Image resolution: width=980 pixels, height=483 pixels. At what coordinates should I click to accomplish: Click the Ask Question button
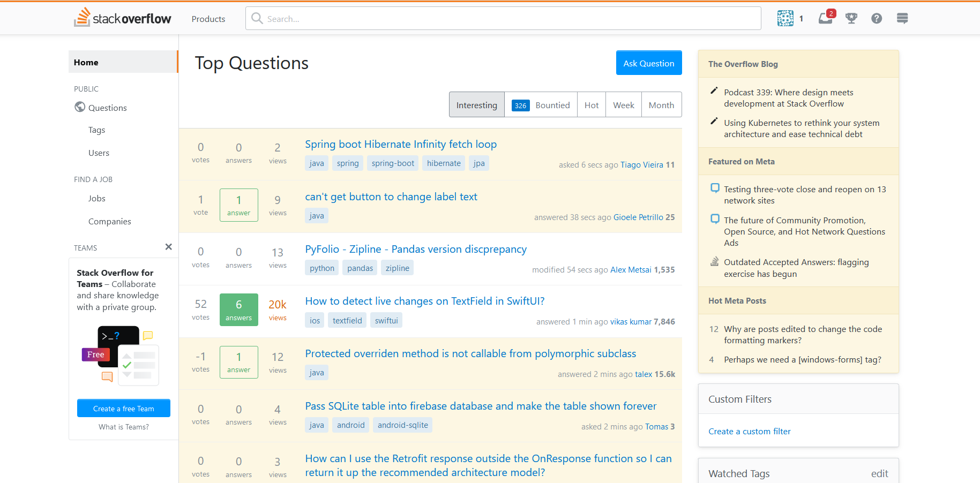649,63
